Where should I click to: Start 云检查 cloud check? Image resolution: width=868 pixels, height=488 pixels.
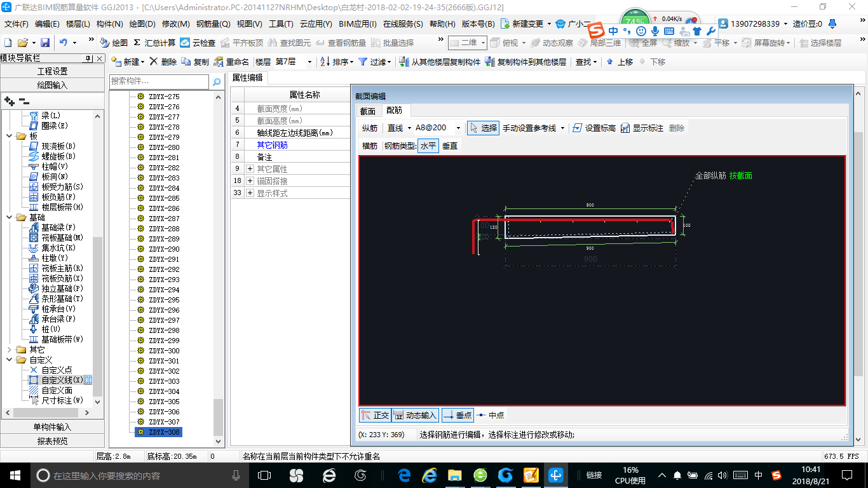[x=198, y=43]
